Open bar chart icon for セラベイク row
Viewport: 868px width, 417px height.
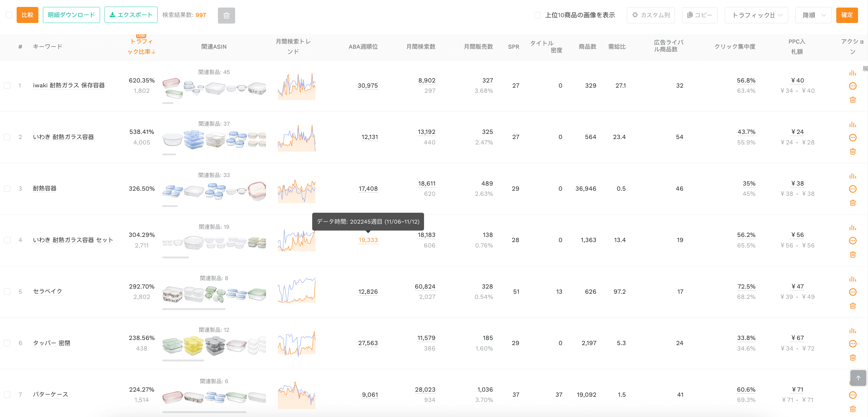click(x=853, y=279)
